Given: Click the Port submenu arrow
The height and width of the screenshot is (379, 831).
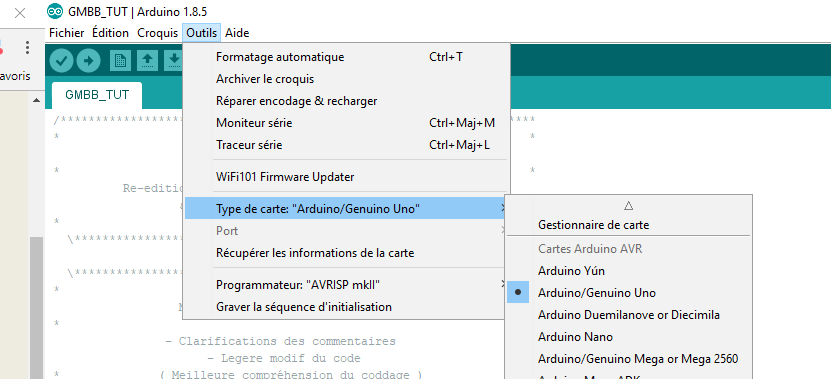Looking at the screenshot, I should pyautogui.click(x=502, y=231).
